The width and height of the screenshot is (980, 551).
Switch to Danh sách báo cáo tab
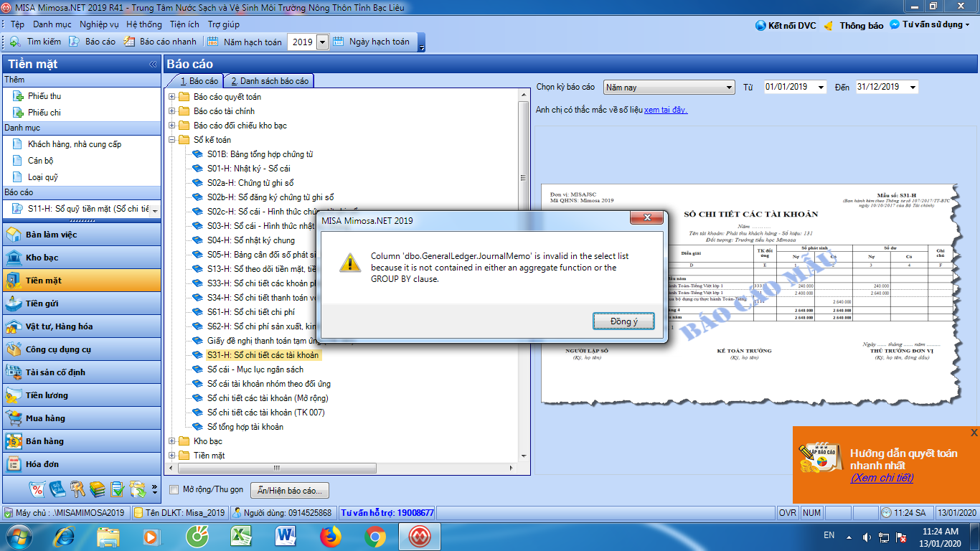pyautogui.click(x=270, y=81)
